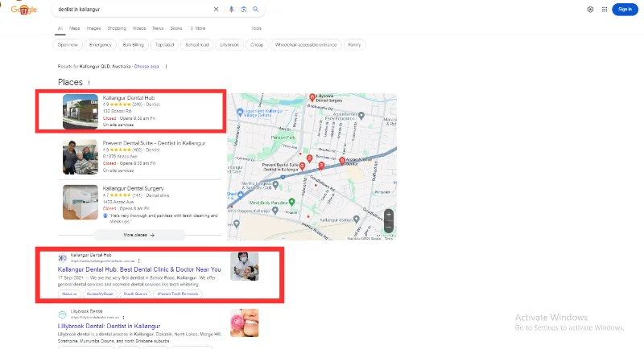644x349 pixels.
Task: Open the Mouth Guards sitelink
Action: (135, 294)
